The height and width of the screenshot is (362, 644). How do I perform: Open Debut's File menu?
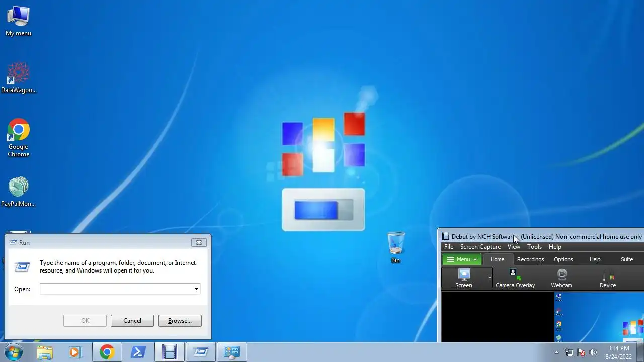click(x=449, y=247)
